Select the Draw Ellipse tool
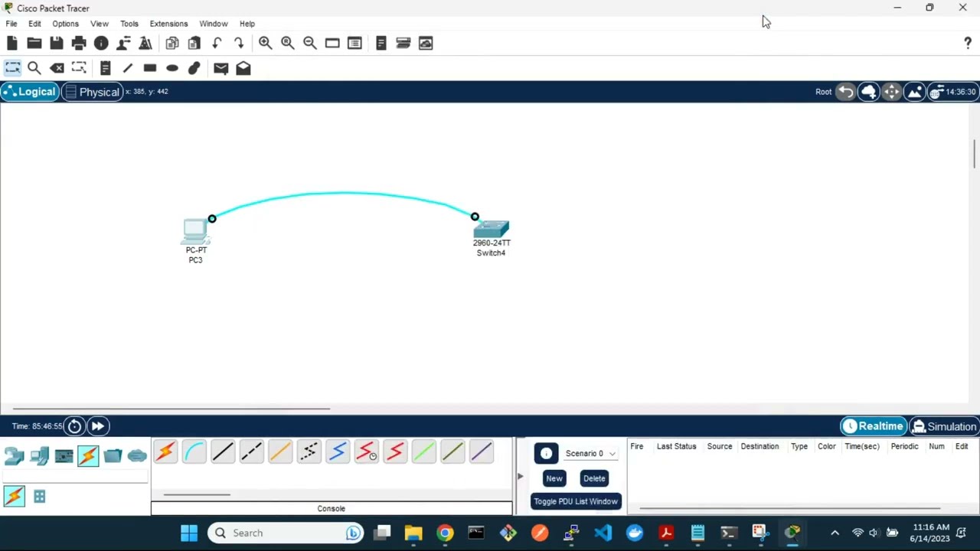Viewport: 980px width, 551px height. 172,68
